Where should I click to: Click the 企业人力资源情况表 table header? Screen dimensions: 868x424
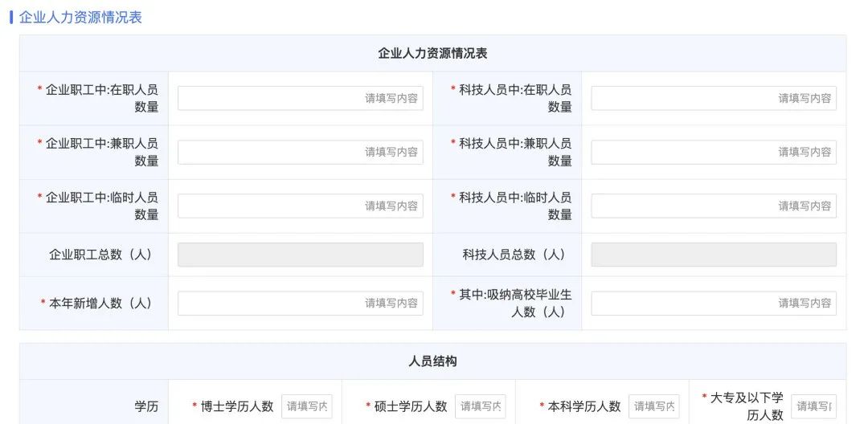pyautogui.click(x=432, y=53)
